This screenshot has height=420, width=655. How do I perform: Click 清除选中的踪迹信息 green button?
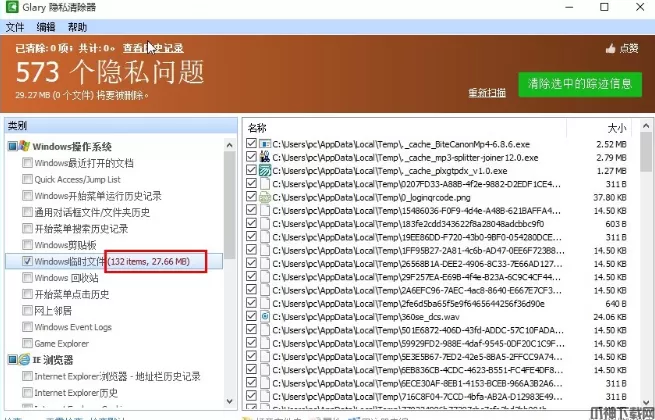pyautogui.click(x=580, y=84)
